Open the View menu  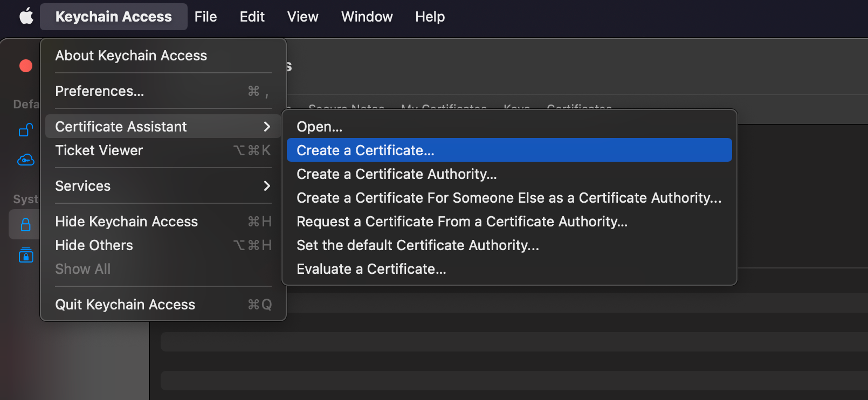[x=302, y=17]
